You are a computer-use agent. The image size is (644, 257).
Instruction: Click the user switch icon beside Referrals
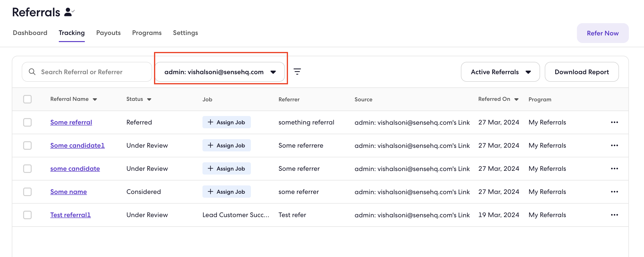pyautogui.click(x=69, y=12)
